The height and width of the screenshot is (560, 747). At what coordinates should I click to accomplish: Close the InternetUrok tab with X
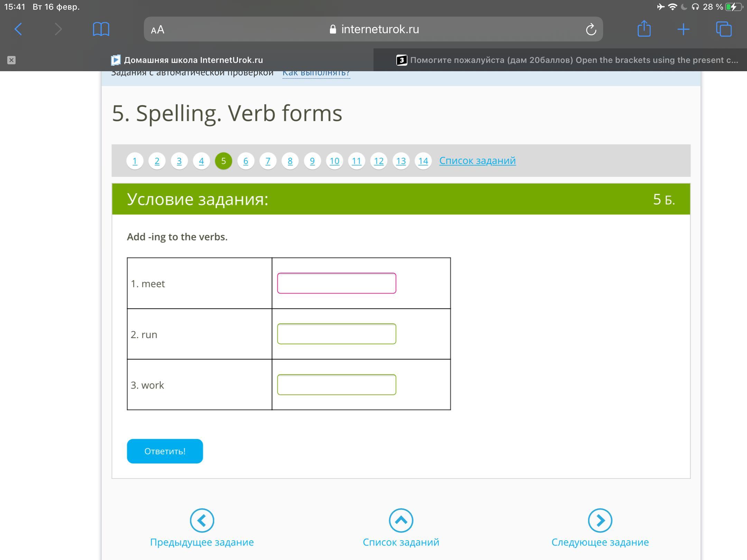[x=11, y=60]
